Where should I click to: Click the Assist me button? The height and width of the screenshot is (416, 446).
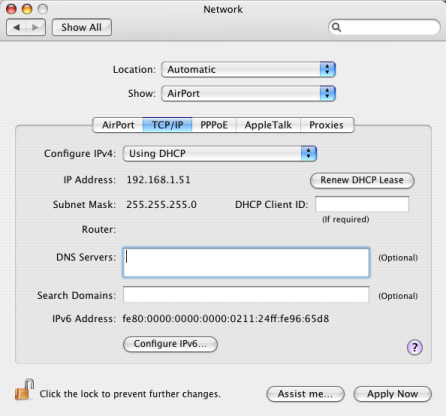click(x=305, y=394)
